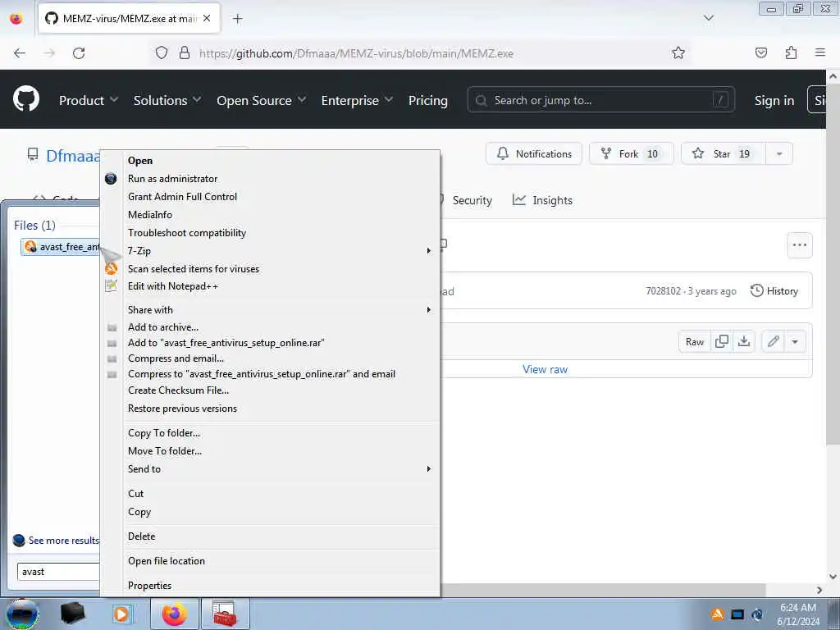Open red toolbox app on taskbar
This screenshot has height=630, width=840.
point(225,614)
